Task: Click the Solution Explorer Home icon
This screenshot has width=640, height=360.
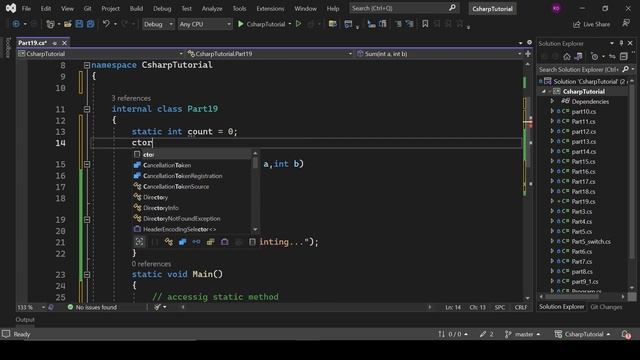Action: pyautogui.click(x=567, y=56)
